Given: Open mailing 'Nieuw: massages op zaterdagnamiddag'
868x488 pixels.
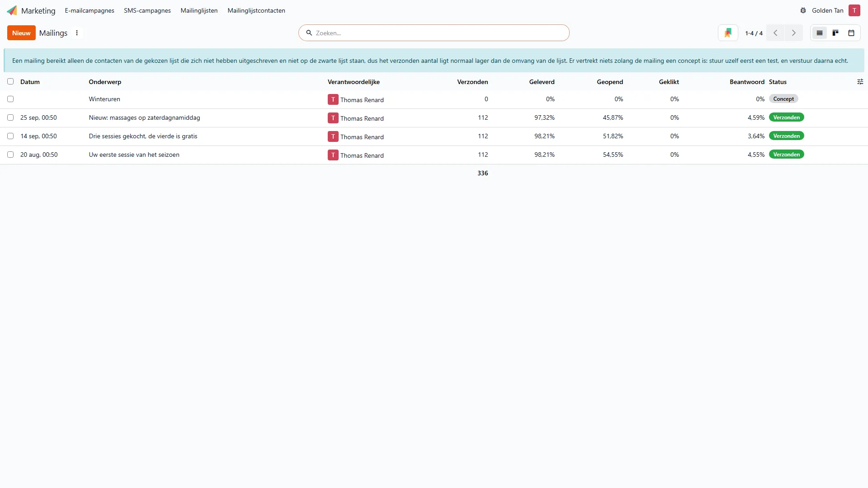Looking at the screenshot, I should (x=144, y=117).
